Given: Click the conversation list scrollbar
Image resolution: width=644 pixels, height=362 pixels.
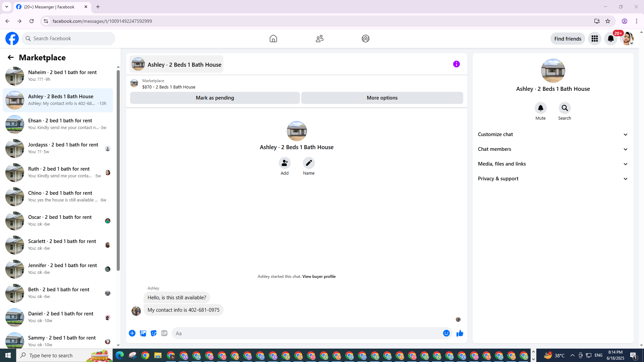Looking at the screenshot, I should [x=118, y=170].
